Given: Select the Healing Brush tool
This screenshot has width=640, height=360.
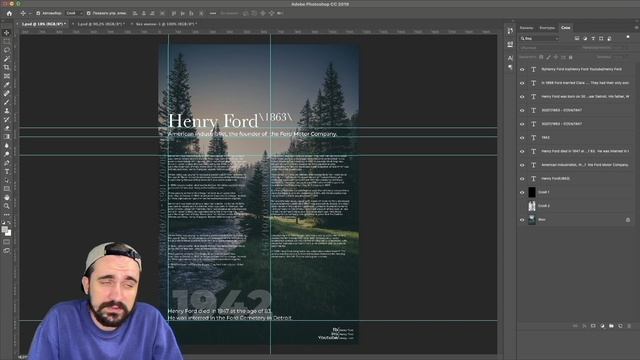Looking at the screenshot, I should [x=7, y=93].
